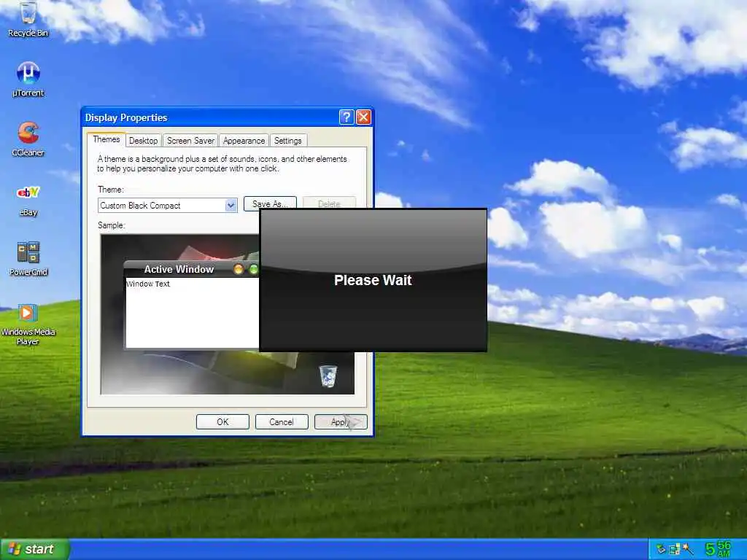Open the Appearance tab
Viewport: 747px width, 560px height.
click(244, 141)
